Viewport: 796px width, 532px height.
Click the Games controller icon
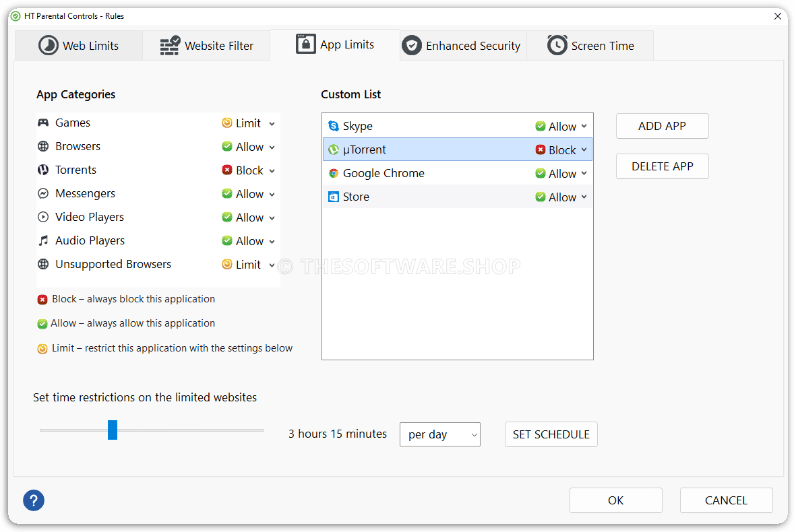click(x=43, y=123)
